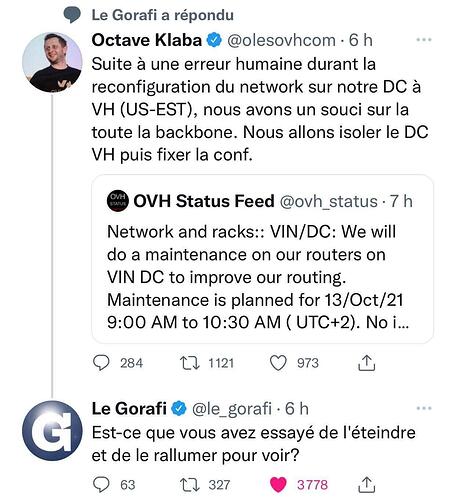Open the @olesovhcom handle link

[x=281, y=40]
